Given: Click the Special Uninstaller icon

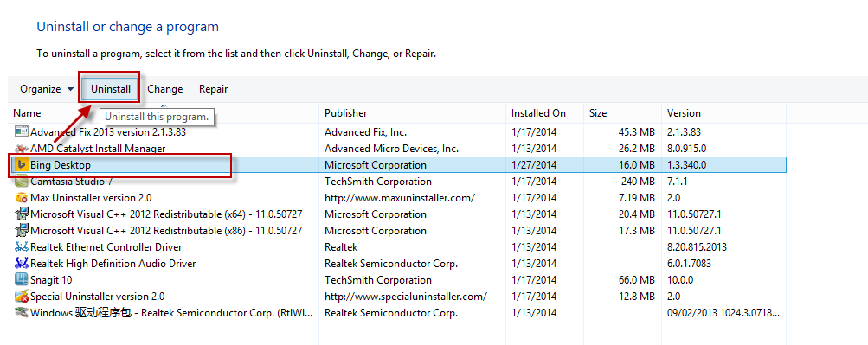Looking at the screenshot, I should click(21, 297).
